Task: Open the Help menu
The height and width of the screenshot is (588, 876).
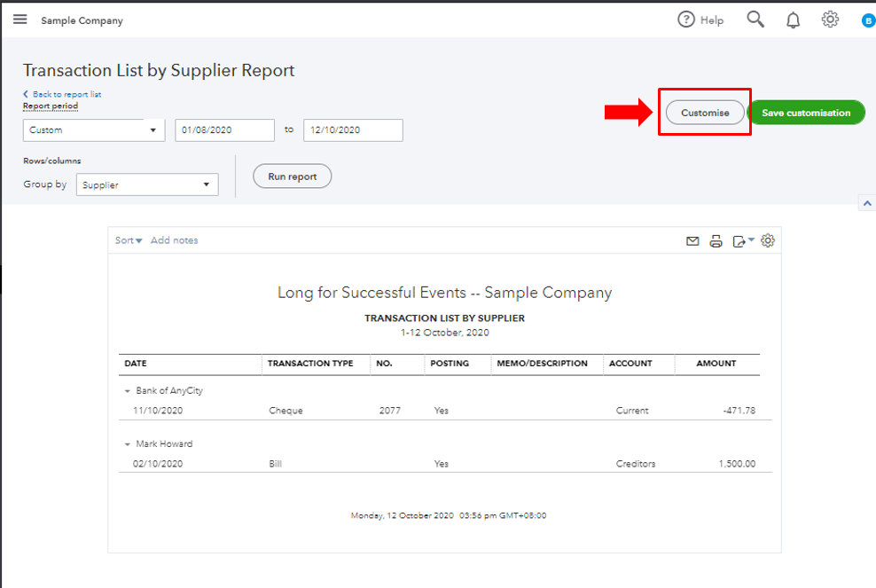Action: pos(700,20)
